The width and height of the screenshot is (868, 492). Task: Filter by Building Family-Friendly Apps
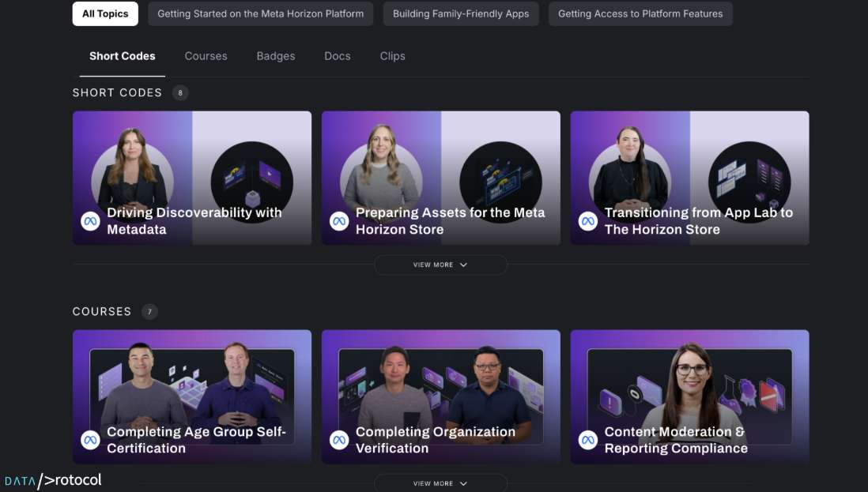click(x=461, y=13)
